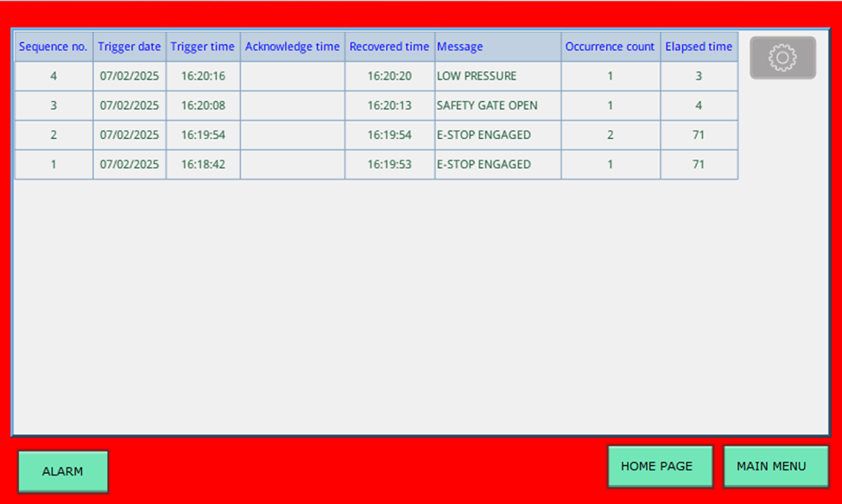Sort by Occurrence count header

(610, 47)
